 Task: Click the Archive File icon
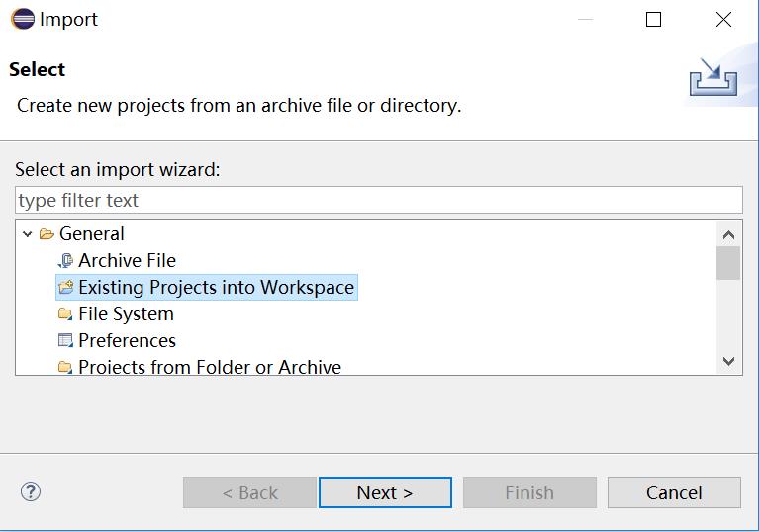pyautogui.click(x=65, y=261)
